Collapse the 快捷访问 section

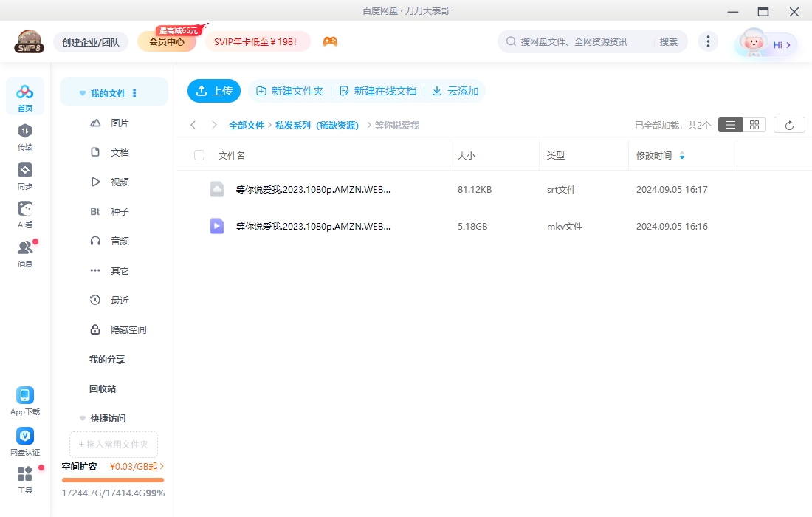82,418
